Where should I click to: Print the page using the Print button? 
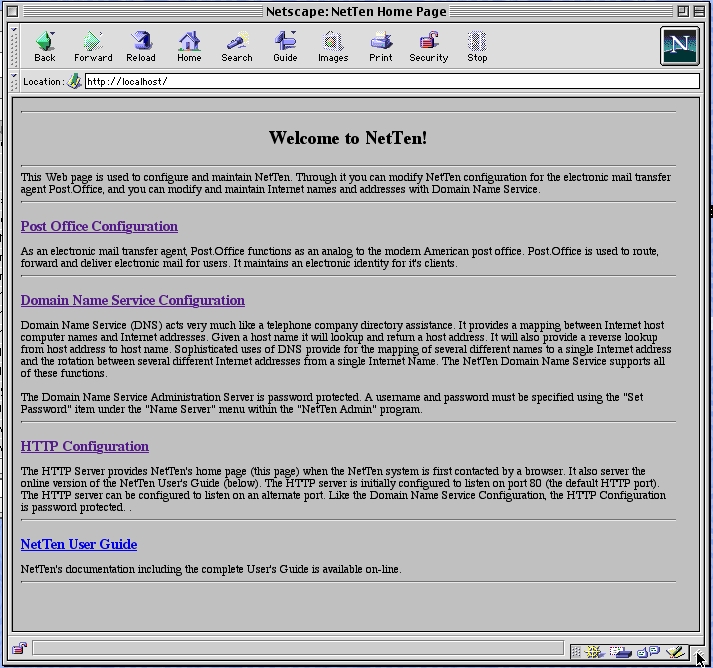click(381, 46)
